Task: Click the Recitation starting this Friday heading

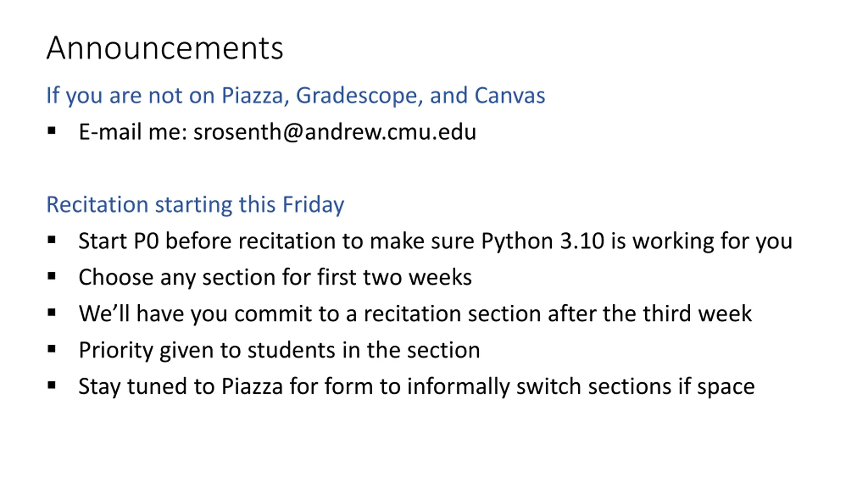Action: click(x=195, y=205)
